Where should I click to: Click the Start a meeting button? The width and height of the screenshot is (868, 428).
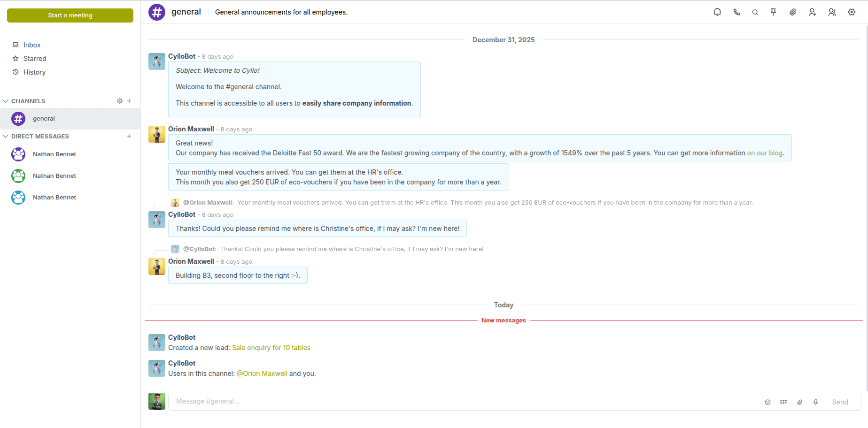pyautogui.click(x=70, y=15)
